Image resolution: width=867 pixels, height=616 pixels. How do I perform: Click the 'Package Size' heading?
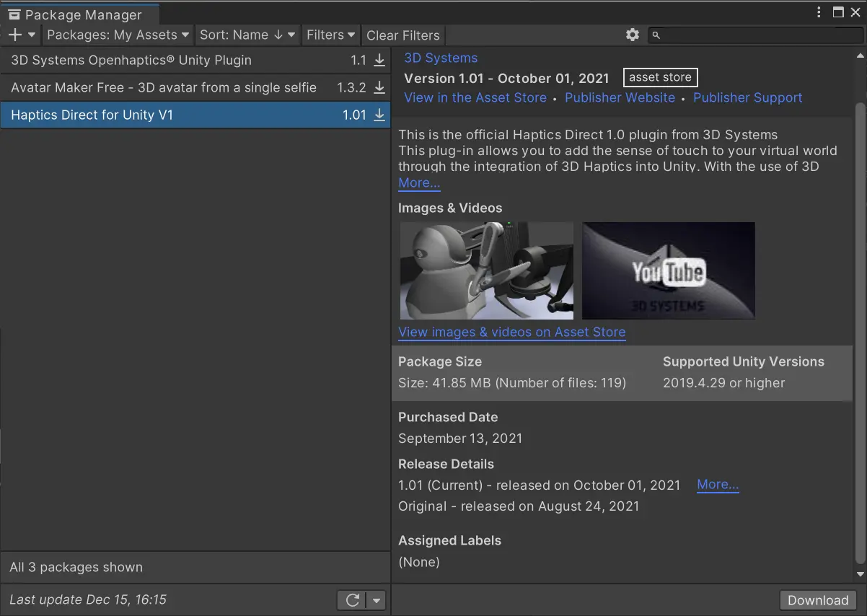[440, 362]
